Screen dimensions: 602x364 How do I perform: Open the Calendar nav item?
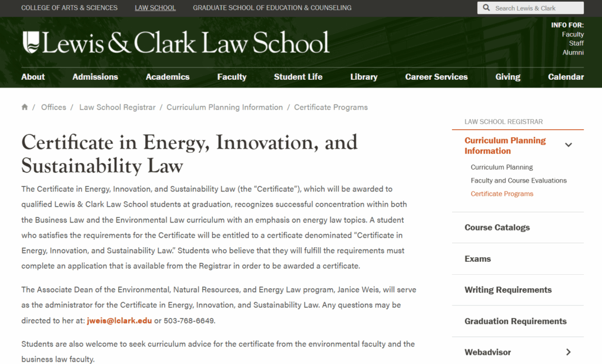coord(566,77)
